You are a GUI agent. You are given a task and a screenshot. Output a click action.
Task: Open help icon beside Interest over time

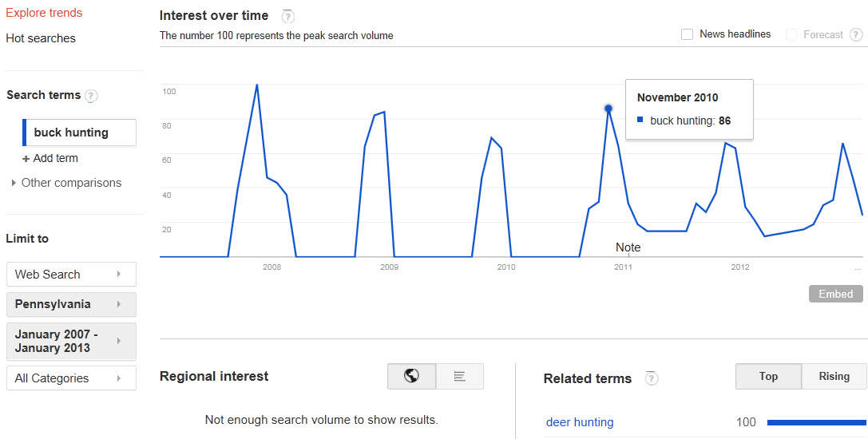point(287,17)
